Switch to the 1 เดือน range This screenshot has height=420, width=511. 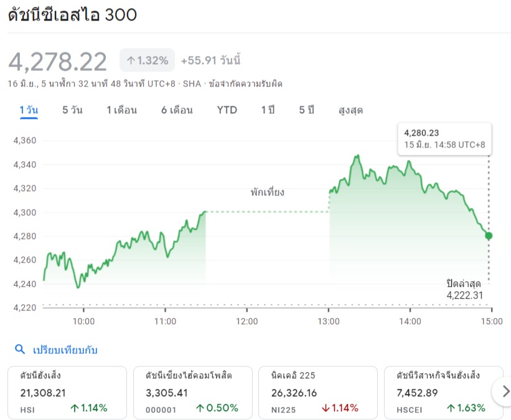[x=122, y=110]
